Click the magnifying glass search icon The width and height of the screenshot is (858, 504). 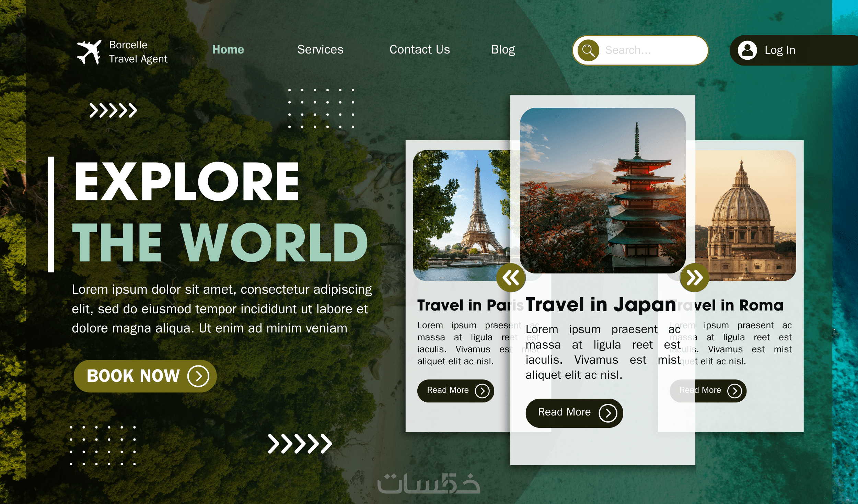coord(588,50)
